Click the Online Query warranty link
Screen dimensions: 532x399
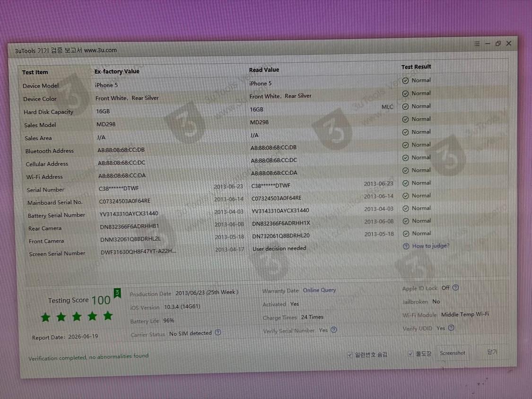pos(319,290)
